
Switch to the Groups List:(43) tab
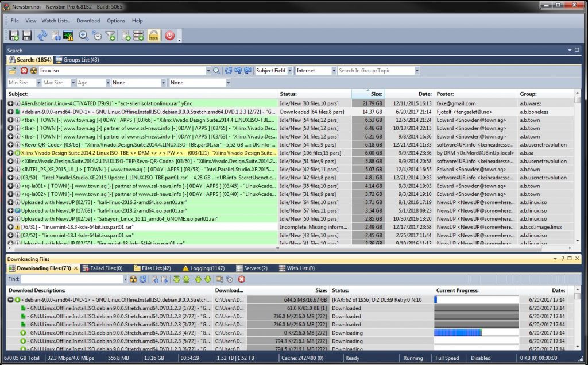(x=78, y=60)
